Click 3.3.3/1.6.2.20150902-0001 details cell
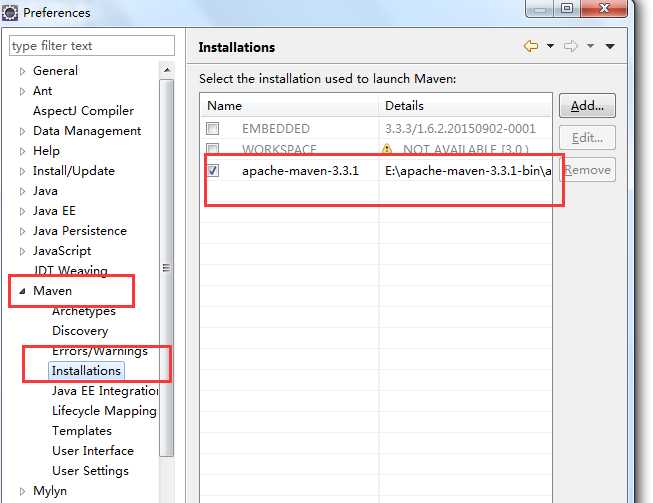Image resolution: width=653 pixels, height=503 pixels. 460,129
